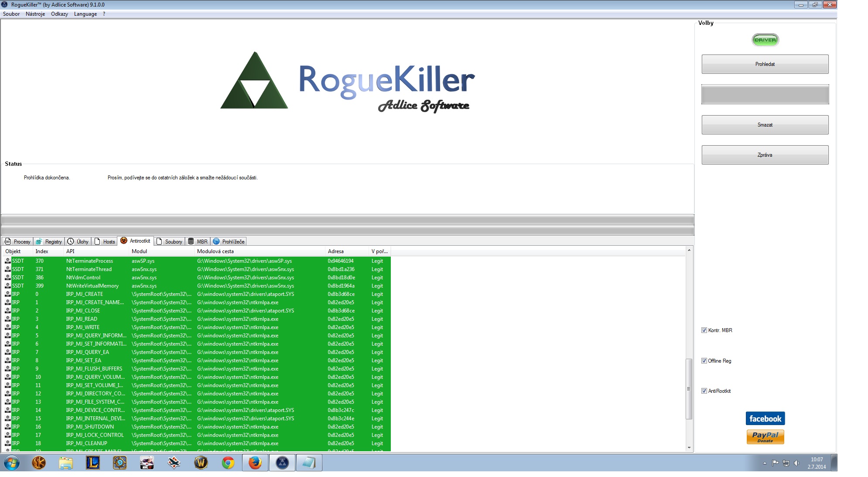This screenshot has width=868, height=477.
Task: Show hidden system tray icons
Action: point(765,463)
